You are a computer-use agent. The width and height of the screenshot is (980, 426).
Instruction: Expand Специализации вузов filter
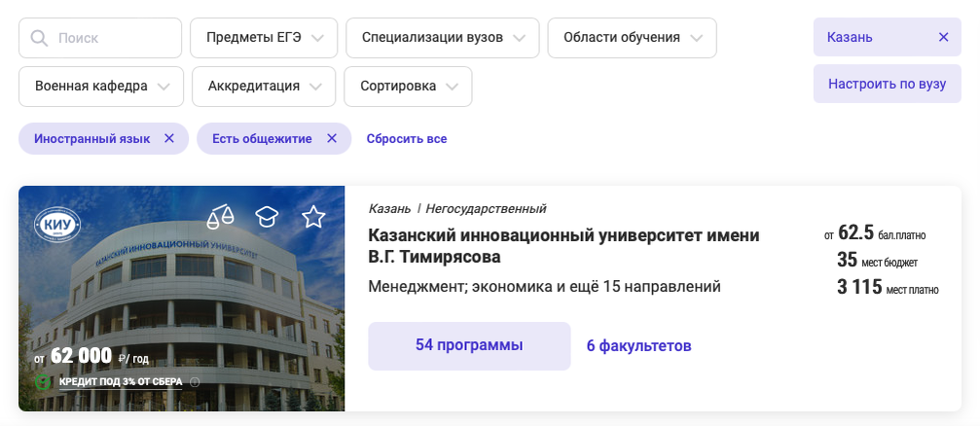point(443,38)
